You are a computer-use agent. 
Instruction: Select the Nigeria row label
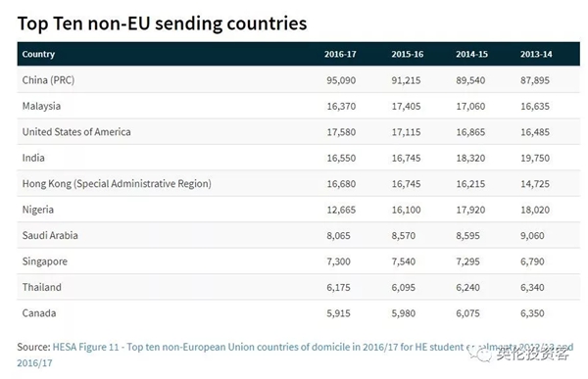[x=38, y=210]
